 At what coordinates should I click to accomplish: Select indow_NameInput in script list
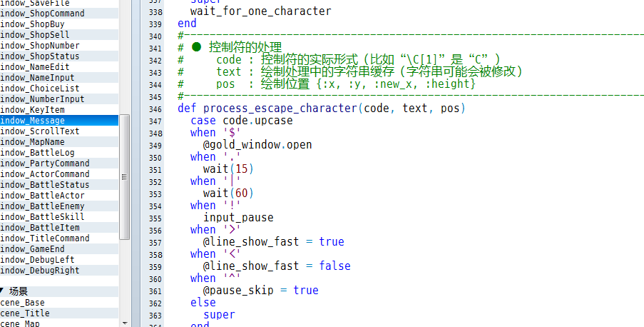click(59, 78)
